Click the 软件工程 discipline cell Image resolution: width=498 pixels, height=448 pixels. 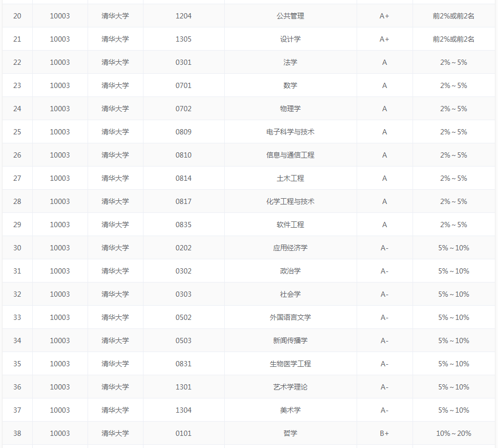click(290, 225)
